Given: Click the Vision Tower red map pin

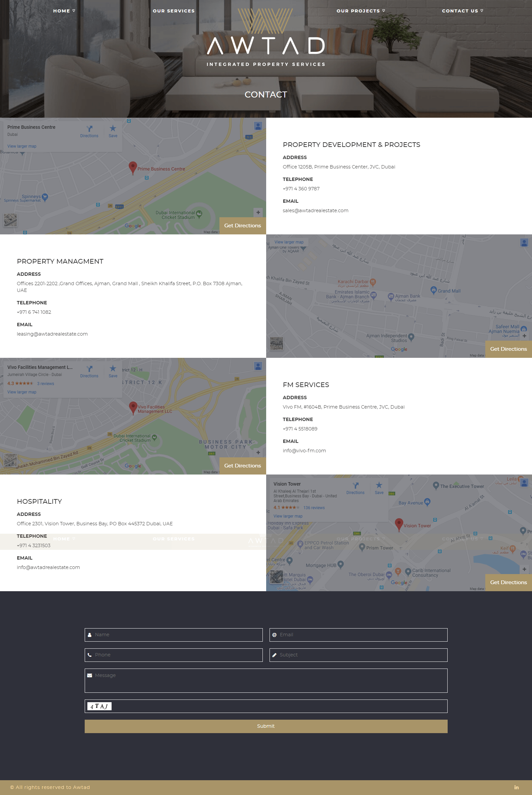Looking at the screenshot, I should tap(399, 525).
